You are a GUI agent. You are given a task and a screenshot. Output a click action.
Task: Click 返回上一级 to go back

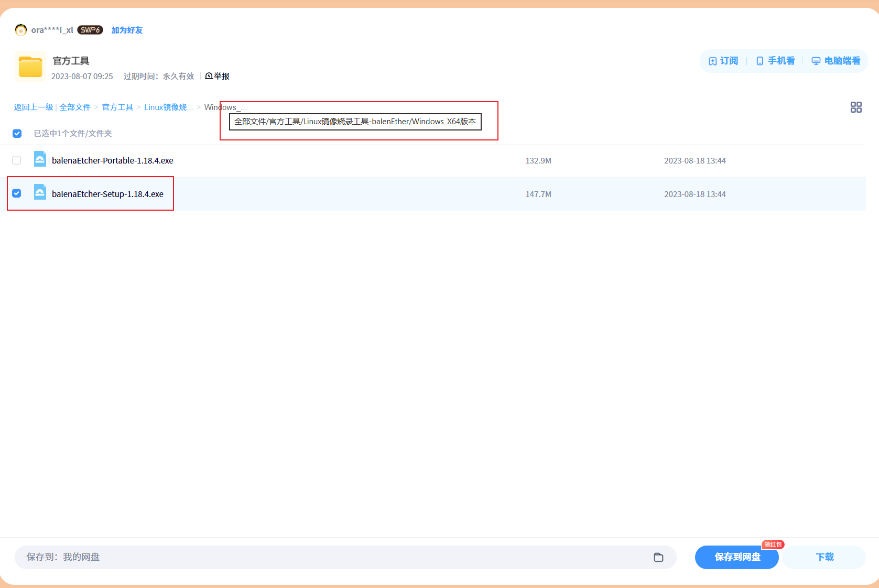coord(34,107)
